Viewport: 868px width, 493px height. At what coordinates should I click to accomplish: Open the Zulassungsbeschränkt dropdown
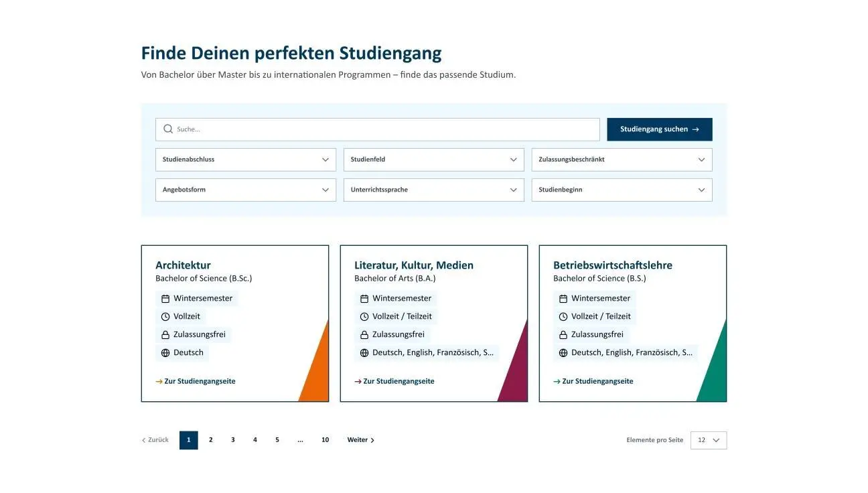[x=622, y=159]
